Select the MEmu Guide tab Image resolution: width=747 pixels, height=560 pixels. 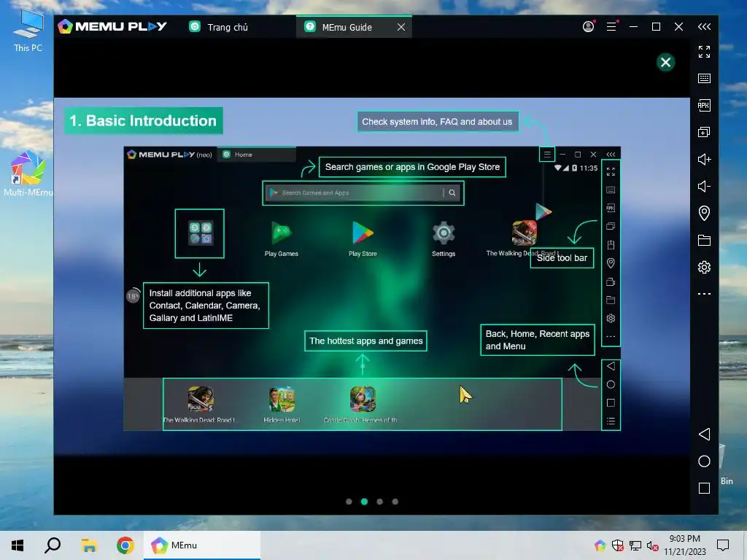point(347,27)
